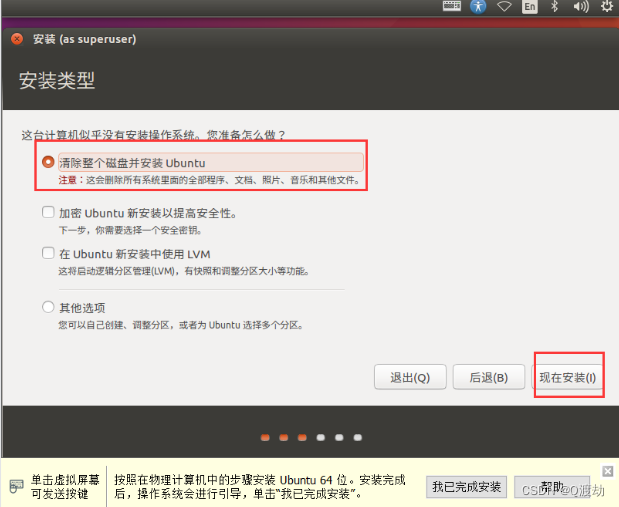
Task: Open the keyboard indicator in top panel
Action: (x=452, y=6)
